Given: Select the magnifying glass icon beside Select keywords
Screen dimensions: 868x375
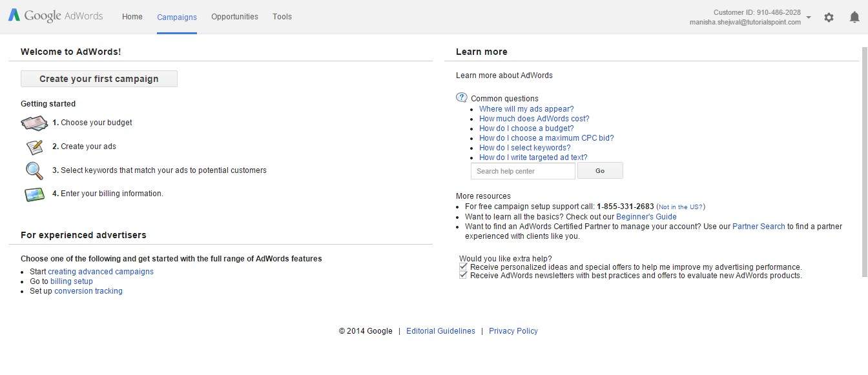Looking at the screenshot, I should tap(34, 170).
